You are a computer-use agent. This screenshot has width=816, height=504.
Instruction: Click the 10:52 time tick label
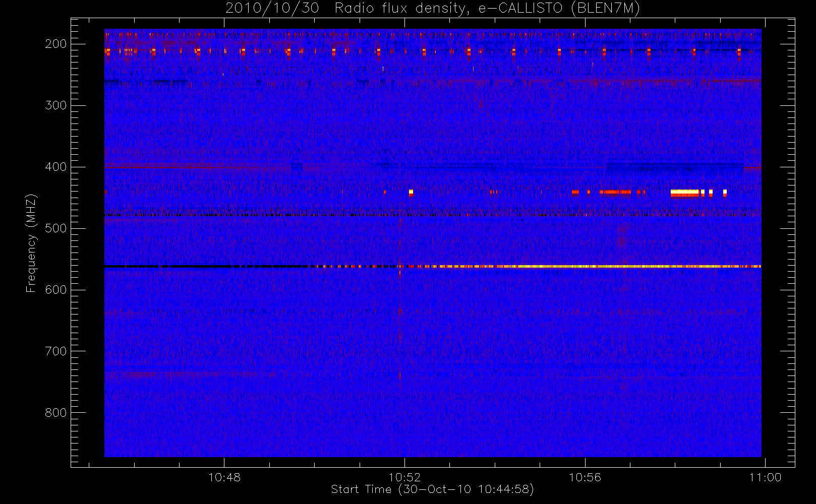click(x=404, y=477)
